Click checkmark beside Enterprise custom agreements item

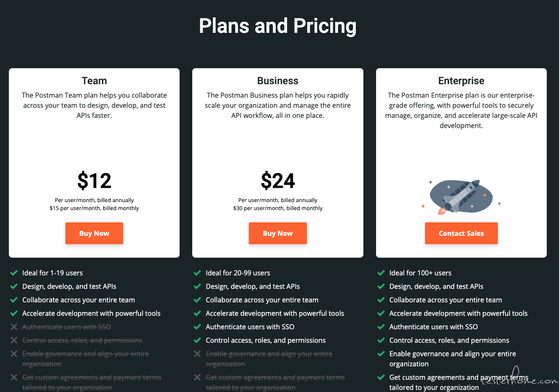[x=381, y=377]
